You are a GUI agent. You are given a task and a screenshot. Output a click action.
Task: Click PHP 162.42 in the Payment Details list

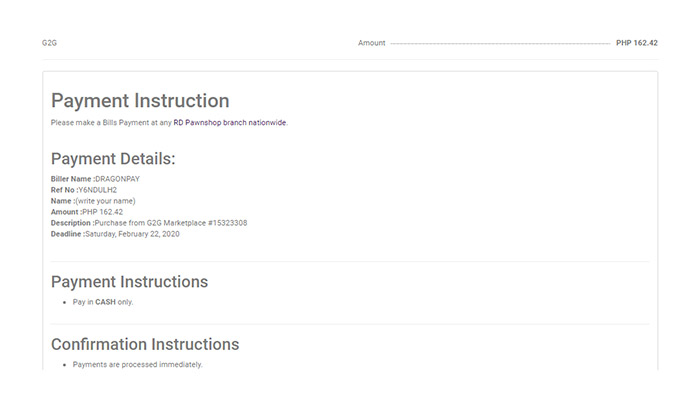click(x=102, y=212)
